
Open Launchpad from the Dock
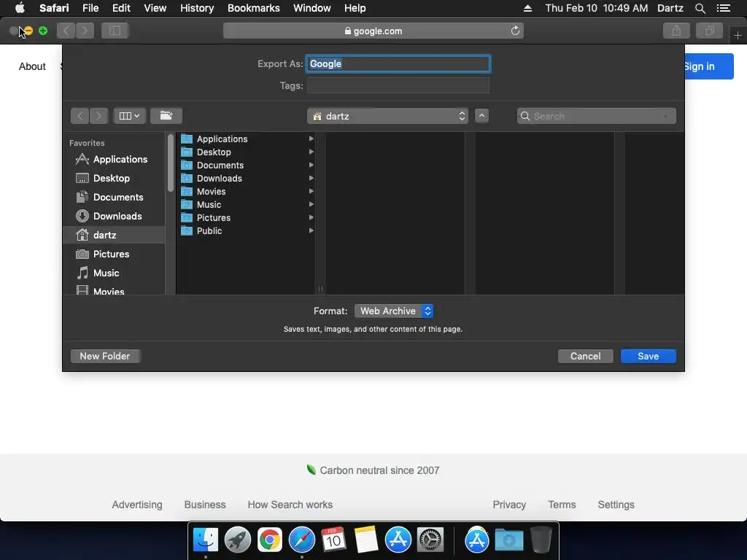pos(237,540)
